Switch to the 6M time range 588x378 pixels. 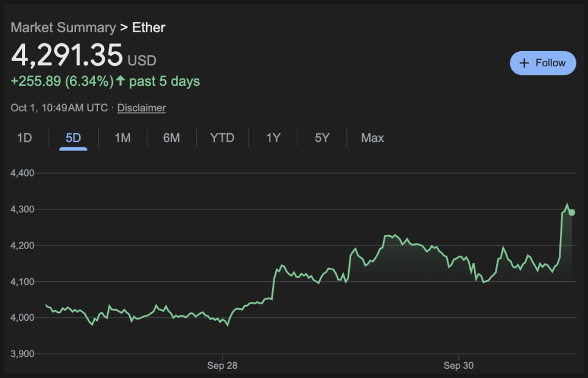171,138
